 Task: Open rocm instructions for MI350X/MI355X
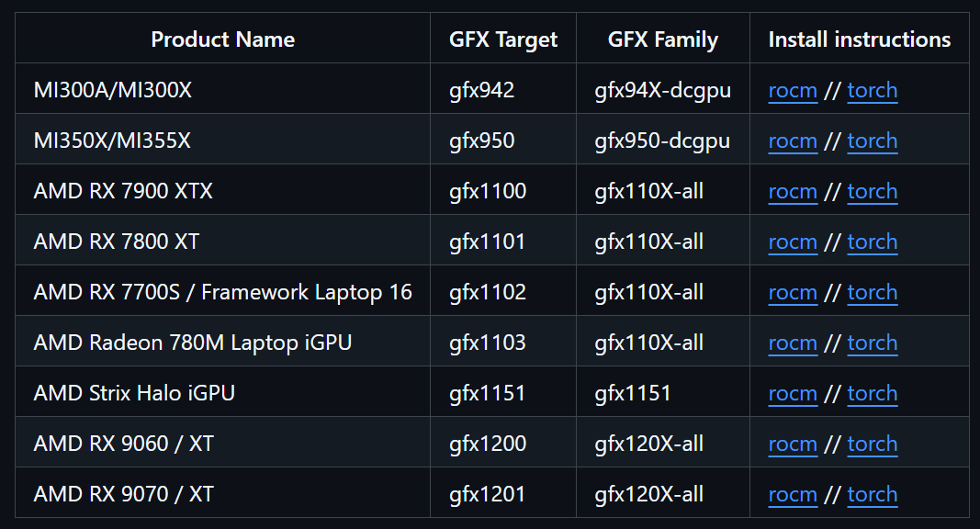792,141
